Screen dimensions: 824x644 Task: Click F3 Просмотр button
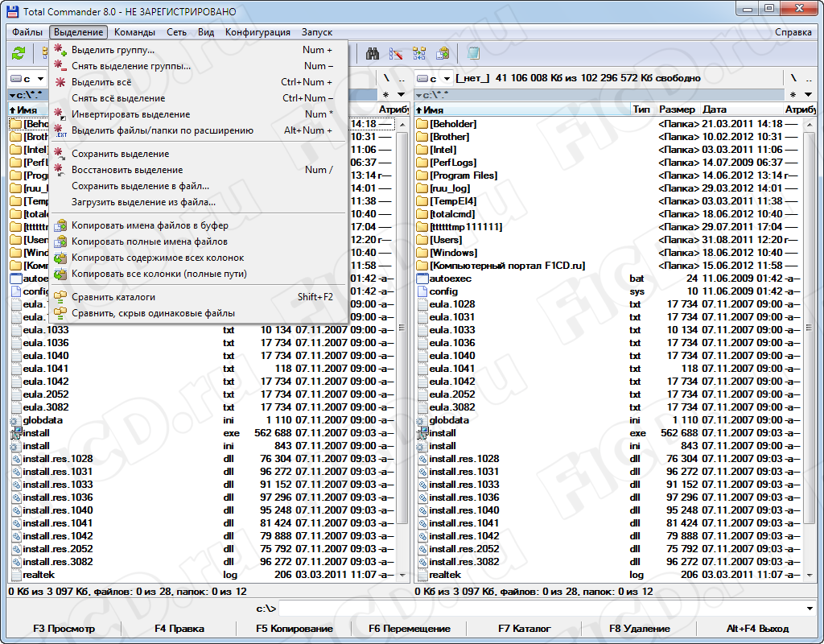[x=64, y=629]
